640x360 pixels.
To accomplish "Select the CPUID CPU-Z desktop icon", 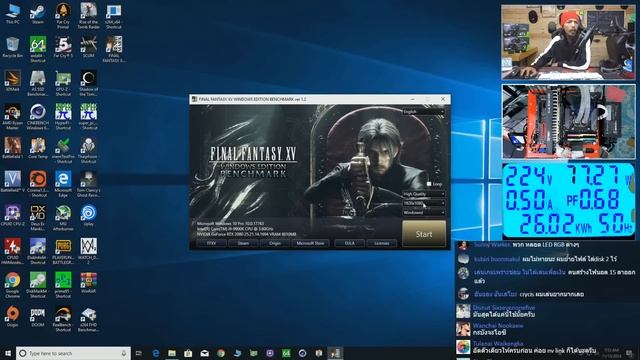I will click(x=13, y=216).
